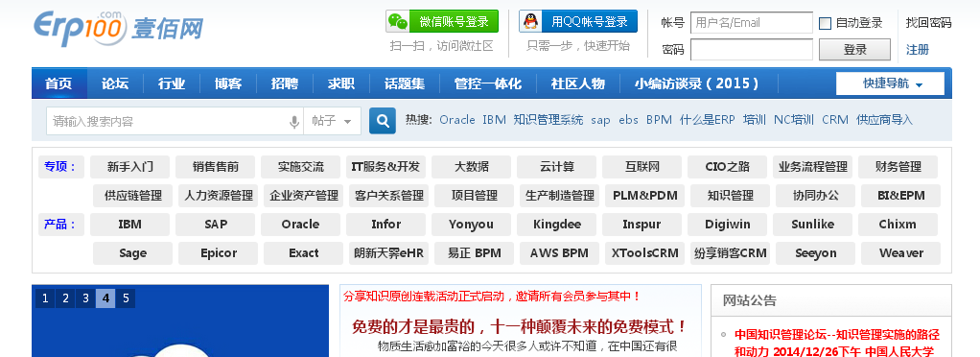Open the 新手入门 category button
Screen dimensions: 980x357
coord(130,167)
